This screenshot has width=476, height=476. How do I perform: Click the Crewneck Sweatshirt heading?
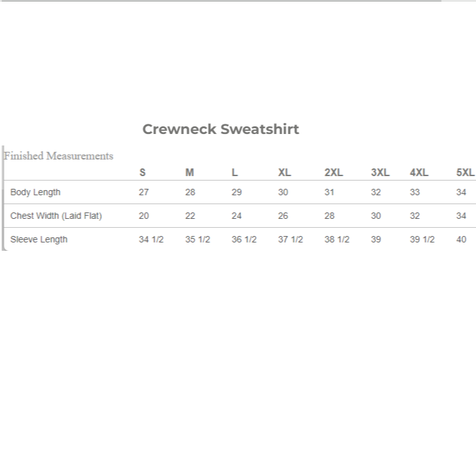pos(221,130)
